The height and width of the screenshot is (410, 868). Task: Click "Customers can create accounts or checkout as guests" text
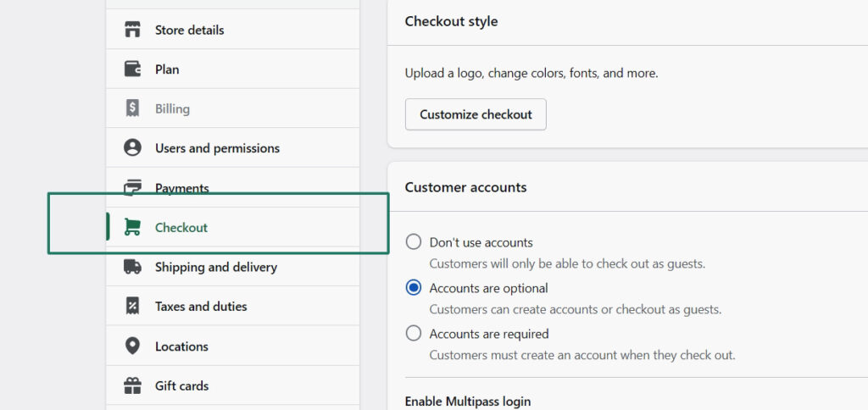click(x=576, y=309)
